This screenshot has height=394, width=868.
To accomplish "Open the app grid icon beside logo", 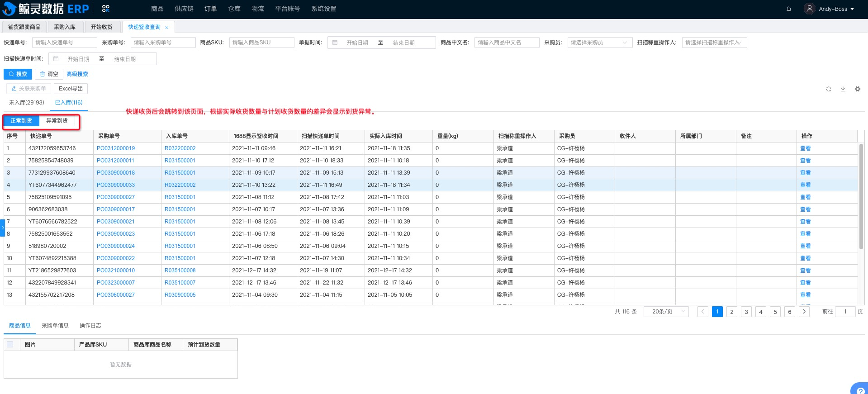I will point(106,9).
